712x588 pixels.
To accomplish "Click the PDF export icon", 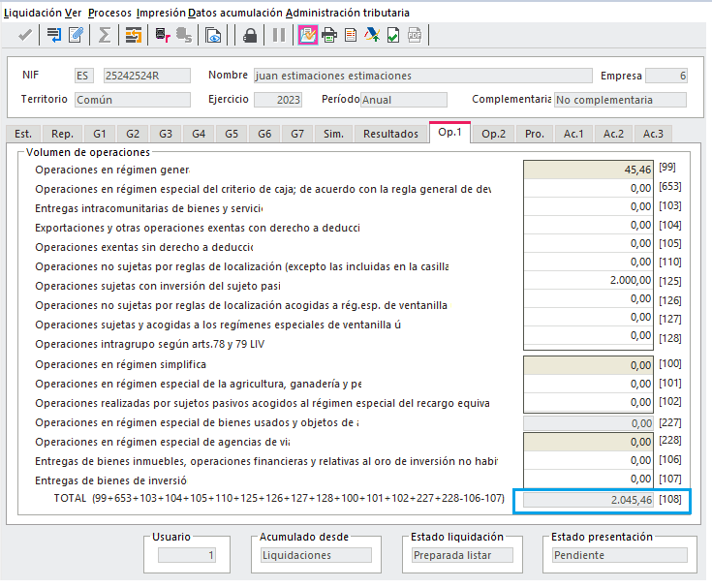I will pyautogui.click(x=415, y=36).
